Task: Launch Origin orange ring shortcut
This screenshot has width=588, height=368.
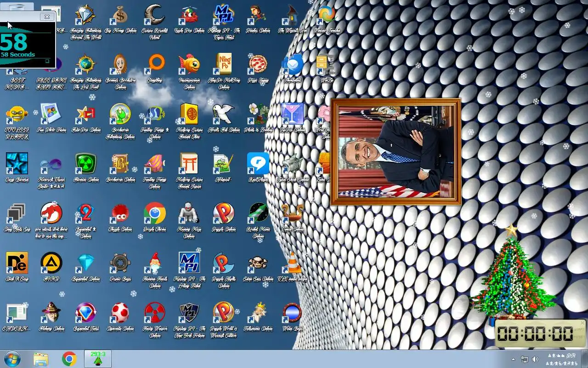Action: click(155, 64)
